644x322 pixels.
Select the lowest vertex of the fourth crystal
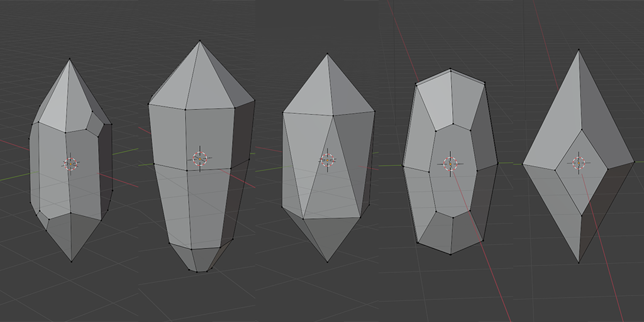point(450,254)
